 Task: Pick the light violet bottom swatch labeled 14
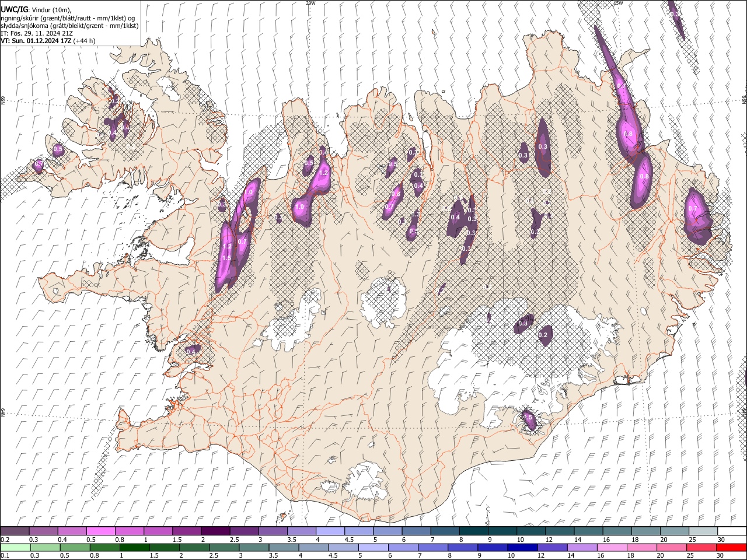tap(581, 547)
